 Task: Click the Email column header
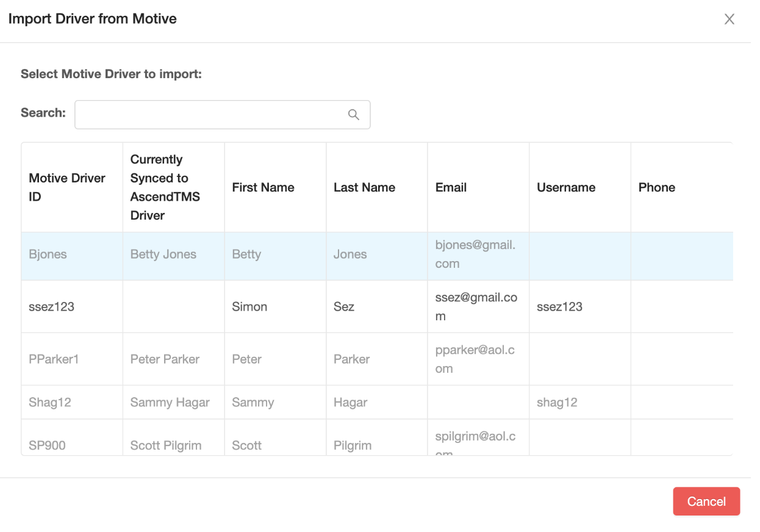pos(478,187)
